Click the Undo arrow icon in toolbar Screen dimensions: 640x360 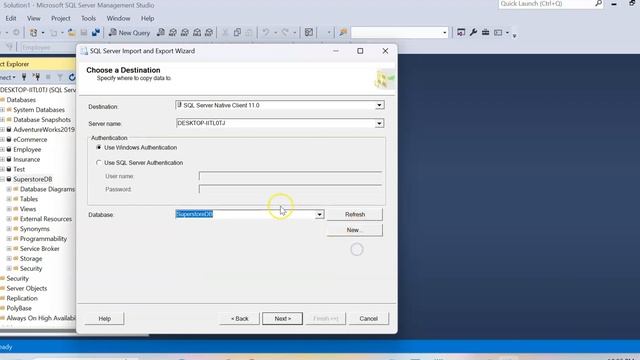(266, 33)
